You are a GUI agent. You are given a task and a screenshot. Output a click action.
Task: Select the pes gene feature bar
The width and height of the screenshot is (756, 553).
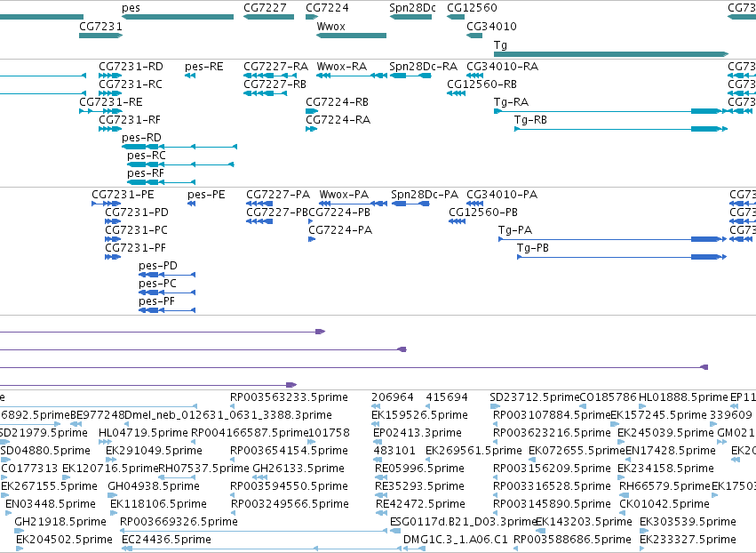(x=178, y=17)
